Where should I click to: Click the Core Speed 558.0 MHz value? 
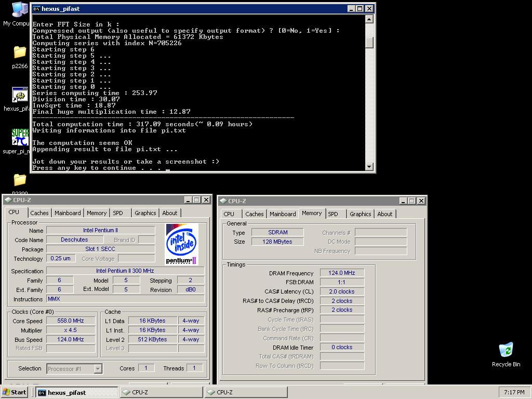(x=71, y=321)
